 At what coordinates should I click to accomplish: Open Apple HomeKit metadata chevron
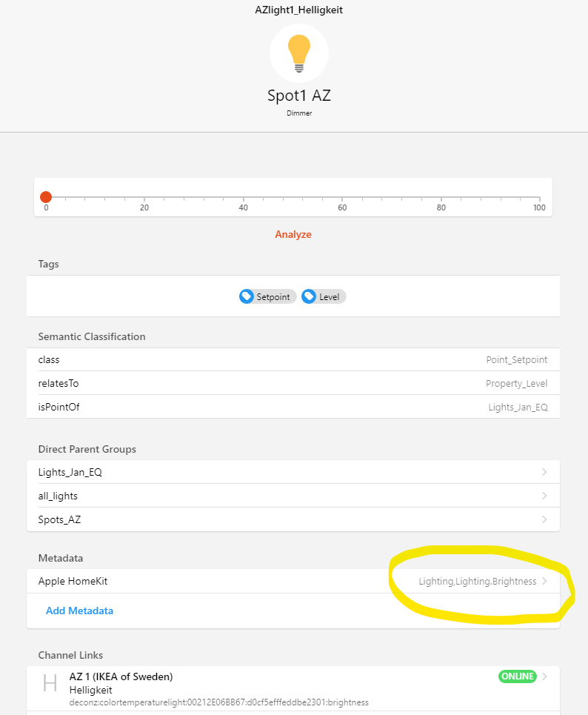click(544, 582)
